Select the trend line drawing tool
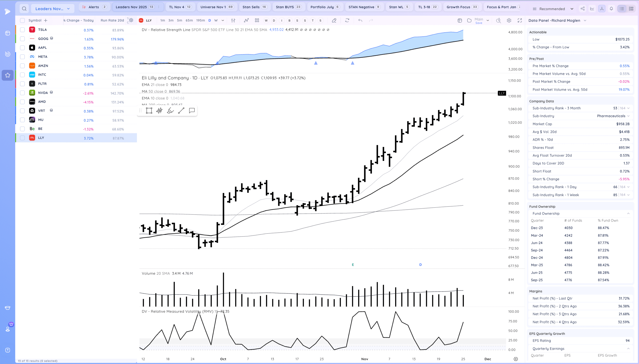Viewport: 639px width, 364px height. tap(181, 111)
